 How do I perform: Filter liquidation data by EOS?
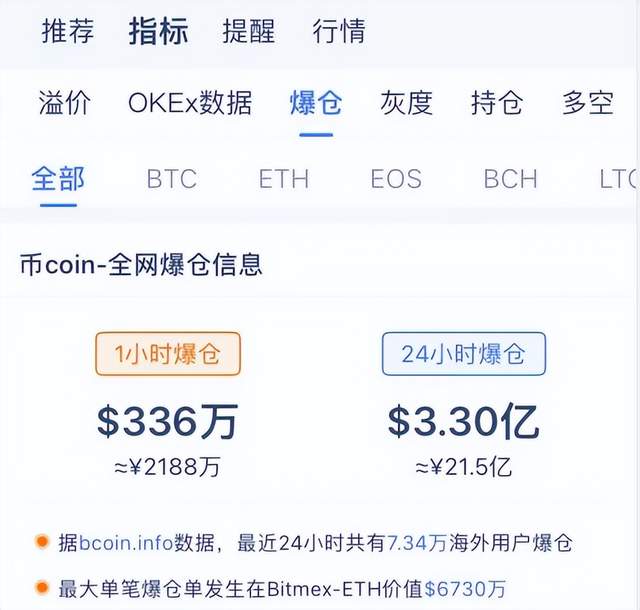pyautogui.click(x=396, y=179)
